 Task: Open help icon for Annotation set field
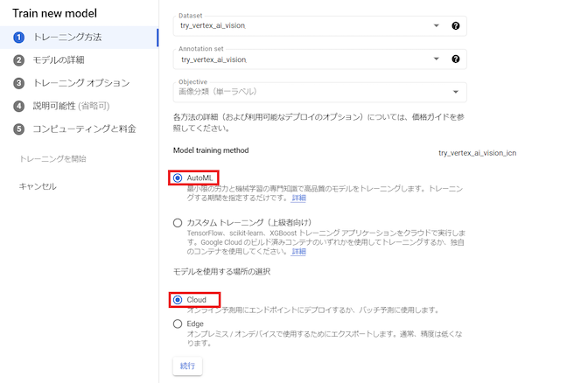tap(455, 59)
